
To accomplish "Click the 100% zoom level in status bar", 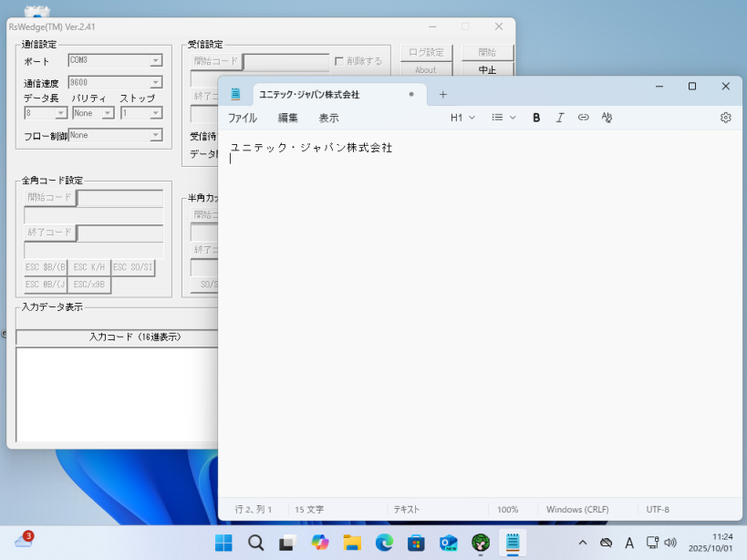I will [x=508, y=509].
